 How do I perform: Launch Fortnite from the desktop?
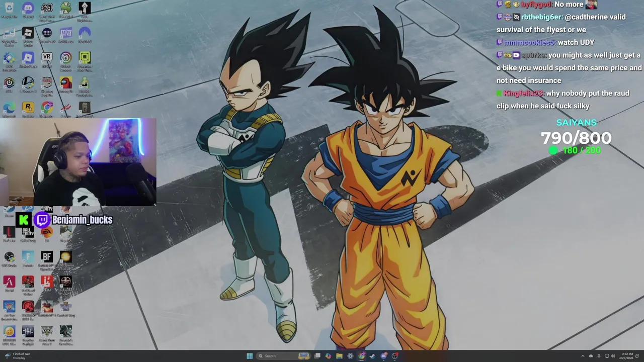tap(28, 259)
